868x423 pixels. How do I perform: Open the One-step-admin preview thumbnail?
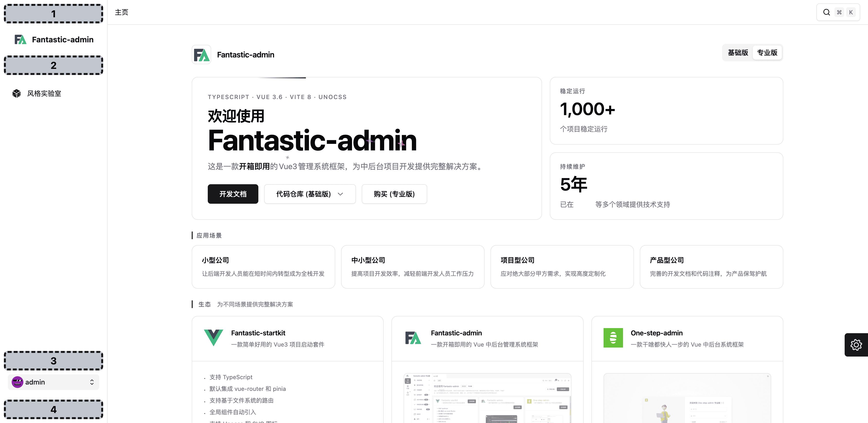coord(687,398)
